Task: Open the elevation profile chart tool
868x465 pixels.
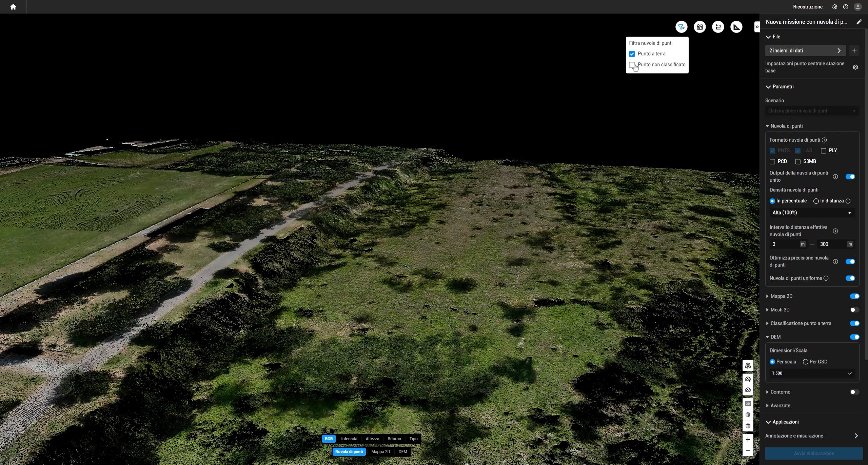Action: tap(699, 27)
